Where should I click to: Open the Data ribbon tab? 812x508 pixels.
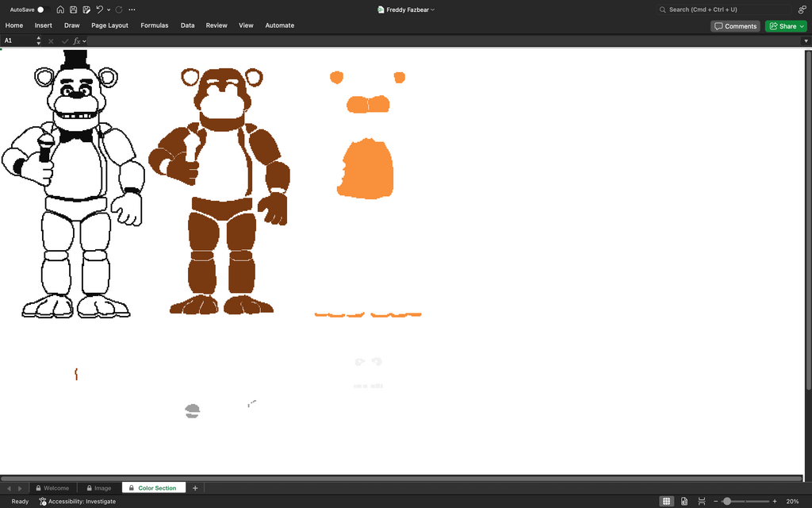coord(187,25)
